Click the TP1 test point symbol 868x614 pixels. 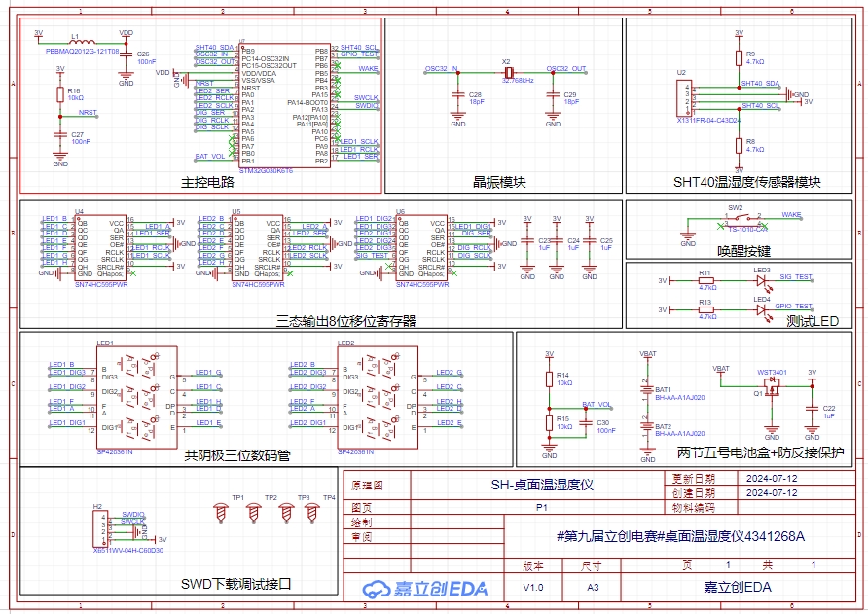click(x=222, y=513)
